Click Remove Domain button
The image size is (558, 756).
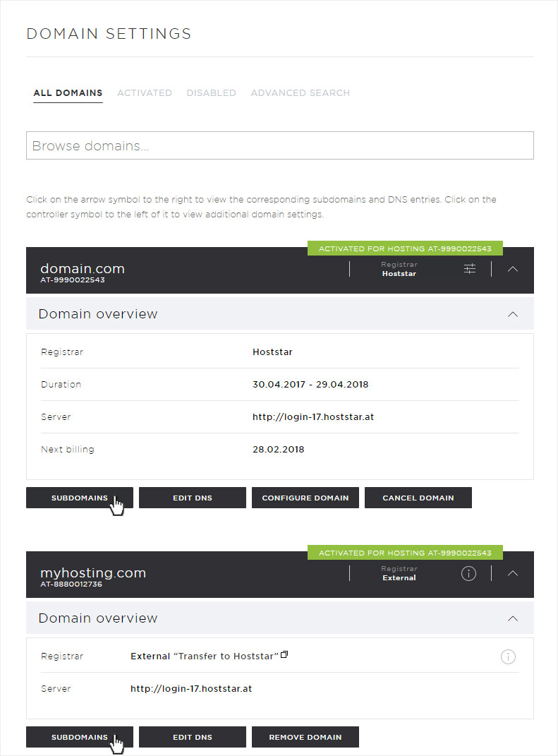pos(305,737)
